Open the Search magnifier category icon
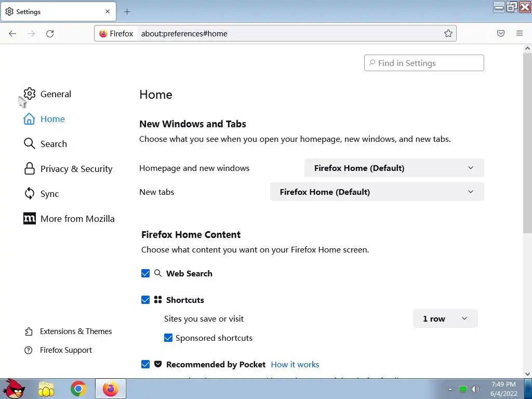The image size is (532, 399). (x=29, y=143)
